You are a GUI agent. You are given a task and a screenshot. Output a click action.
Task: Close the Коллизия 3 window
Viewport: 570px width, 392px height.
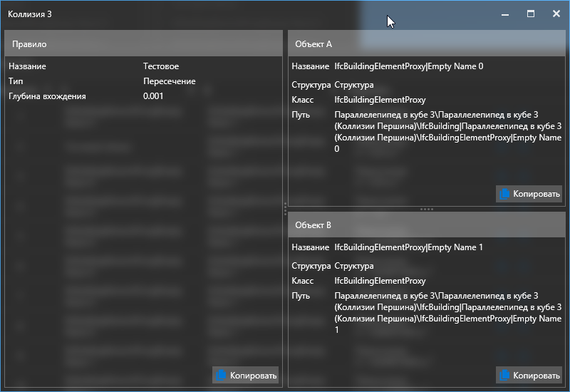[x=556, y=14]
